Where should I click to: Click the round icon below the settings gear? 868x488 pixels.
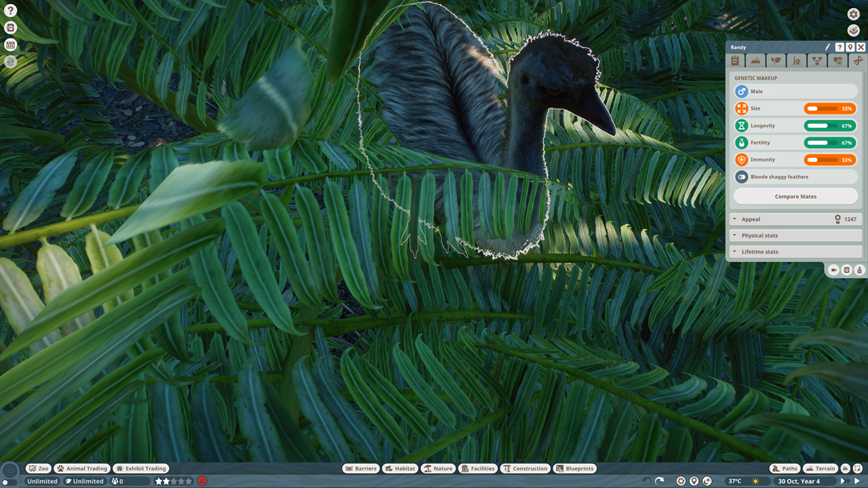point(854,30)
